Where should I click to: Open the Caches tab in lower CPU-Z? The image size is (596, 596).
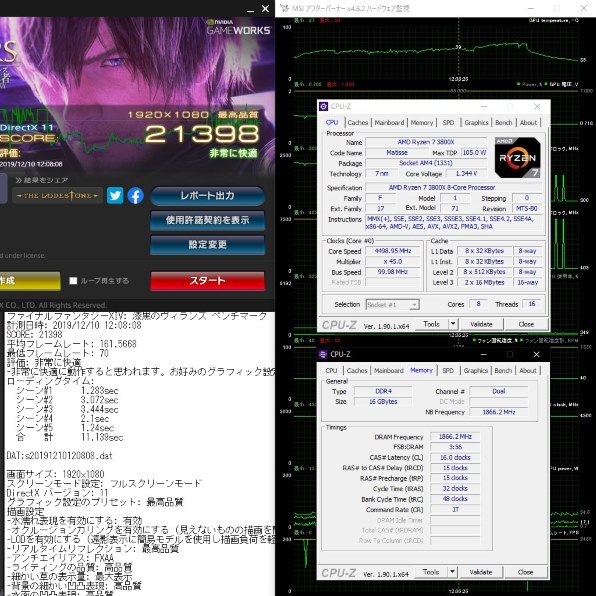click(357, 370)
